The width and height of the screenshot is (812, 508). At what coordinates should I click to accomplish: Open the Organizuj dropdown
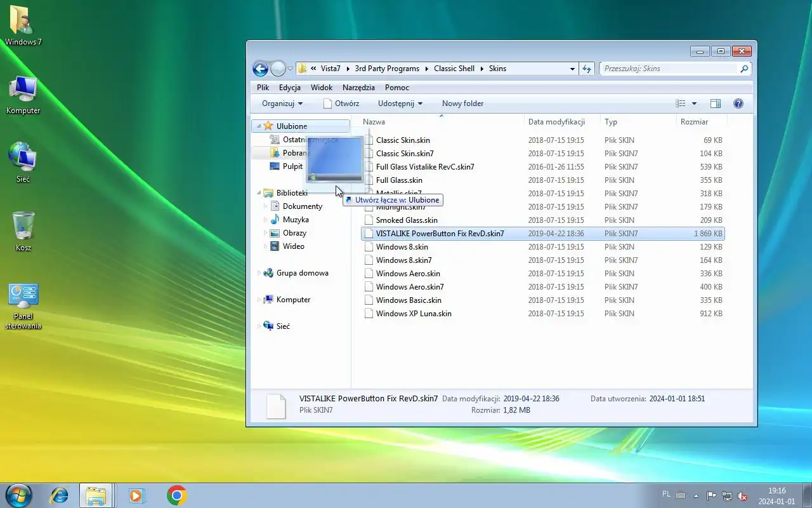click(x=282, y=104)
